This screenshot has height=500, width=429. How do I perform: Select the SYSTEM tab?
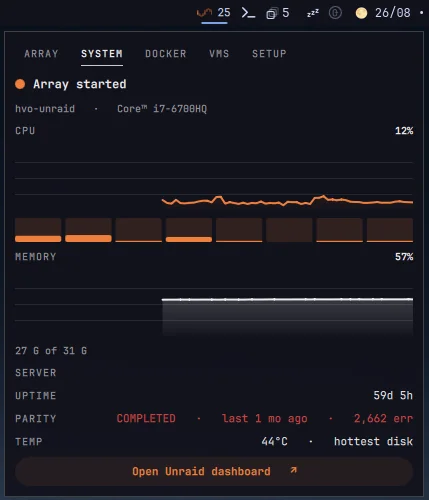[x=102, y=54]
